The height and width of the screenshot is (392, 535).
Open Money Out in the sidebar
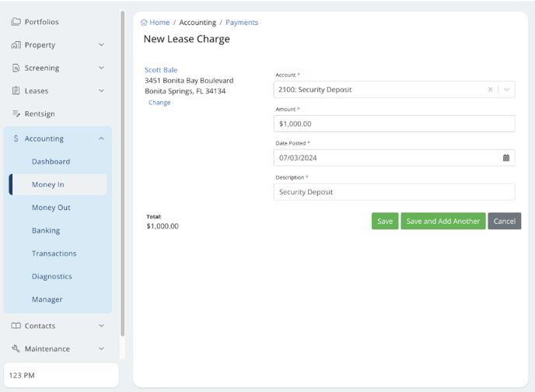(x=51, y=208)
